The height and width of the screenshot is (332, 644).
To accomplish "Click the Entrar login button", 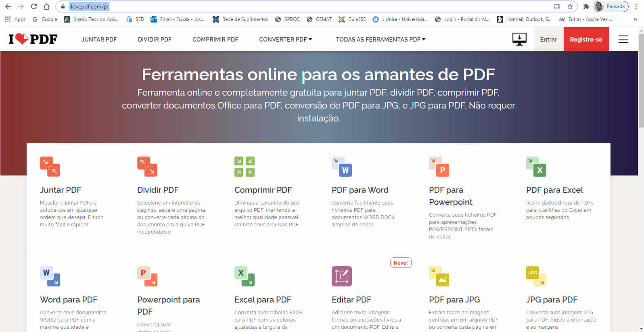I will (x=548, y=39).
